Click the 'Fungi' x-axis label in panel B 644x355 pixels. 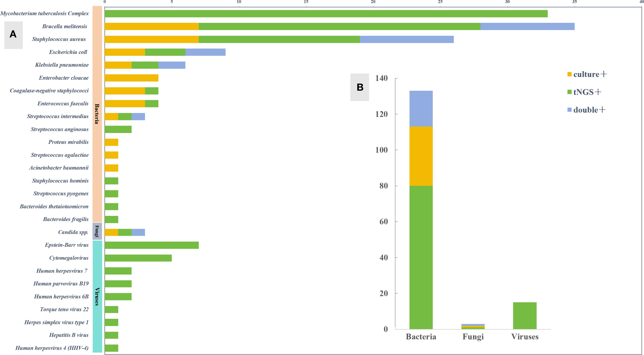[x=473, y=337]
